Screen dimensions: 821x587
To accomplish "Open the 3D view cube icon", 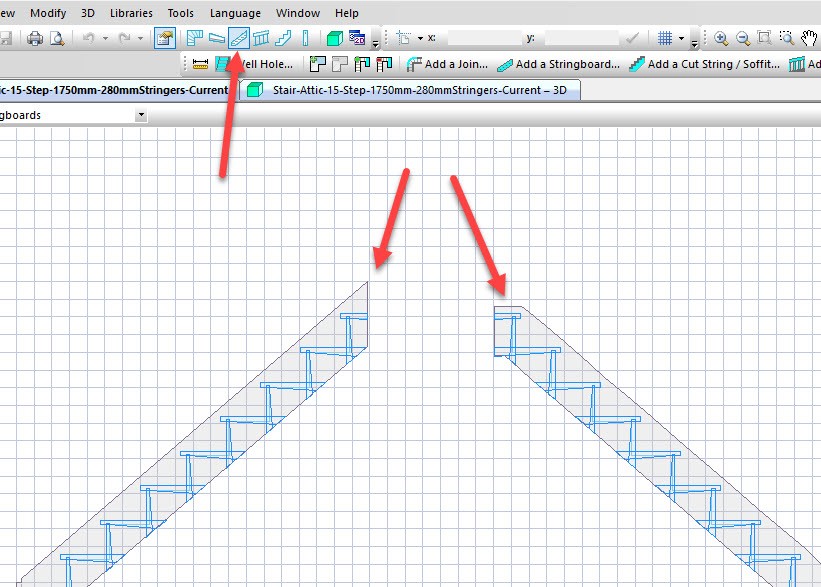I will (334, 38).
